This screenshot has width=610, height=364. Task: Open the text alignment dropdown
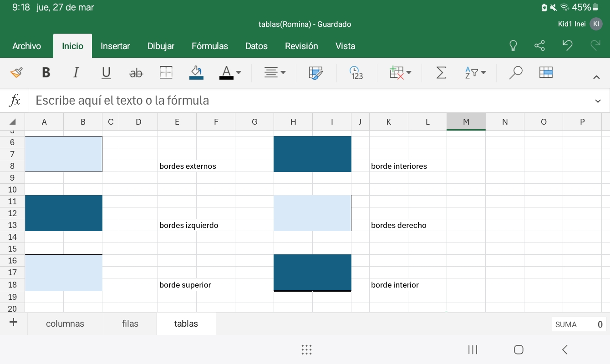tap(275, 73)
